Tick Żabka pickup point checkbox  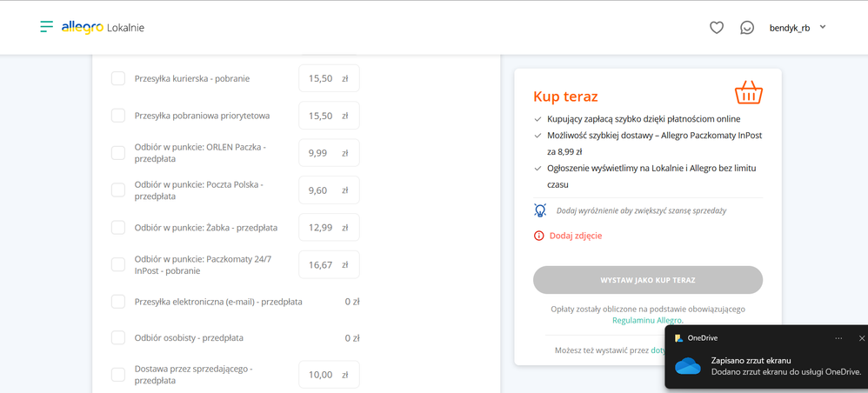[x=118, y=228]
